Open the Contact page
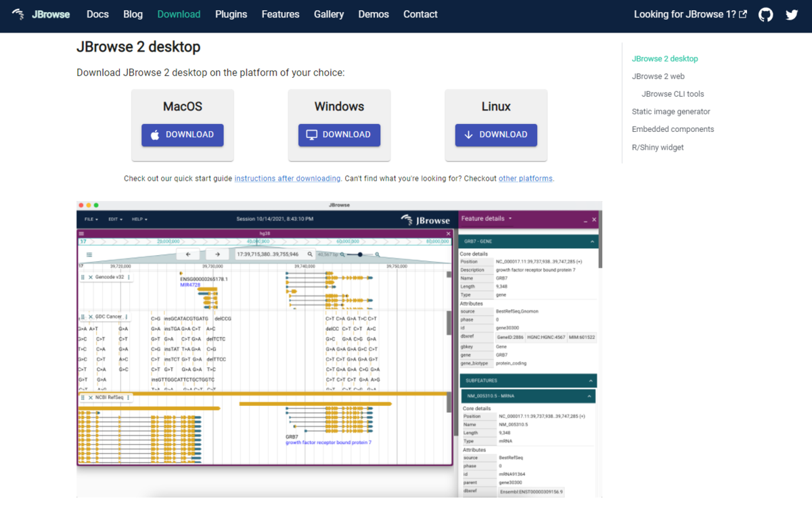The image size is (812, 517). pos(420,14)
